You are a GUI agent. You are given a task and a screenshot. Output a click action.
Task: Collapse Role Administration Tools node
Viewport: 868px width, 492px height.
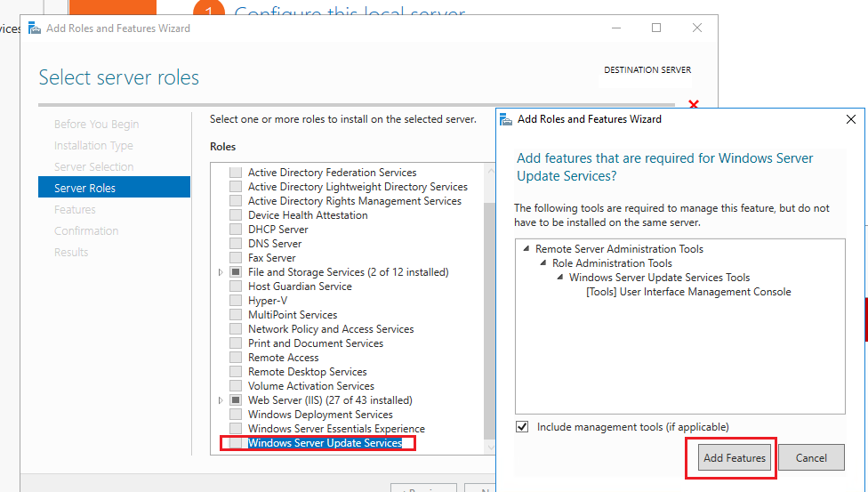coord(543,262)
